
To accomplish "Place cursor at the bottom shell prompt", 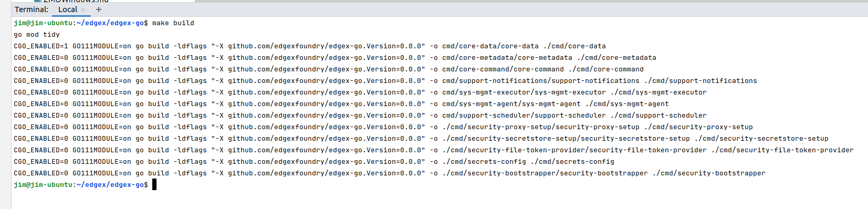I will (154, 185).
